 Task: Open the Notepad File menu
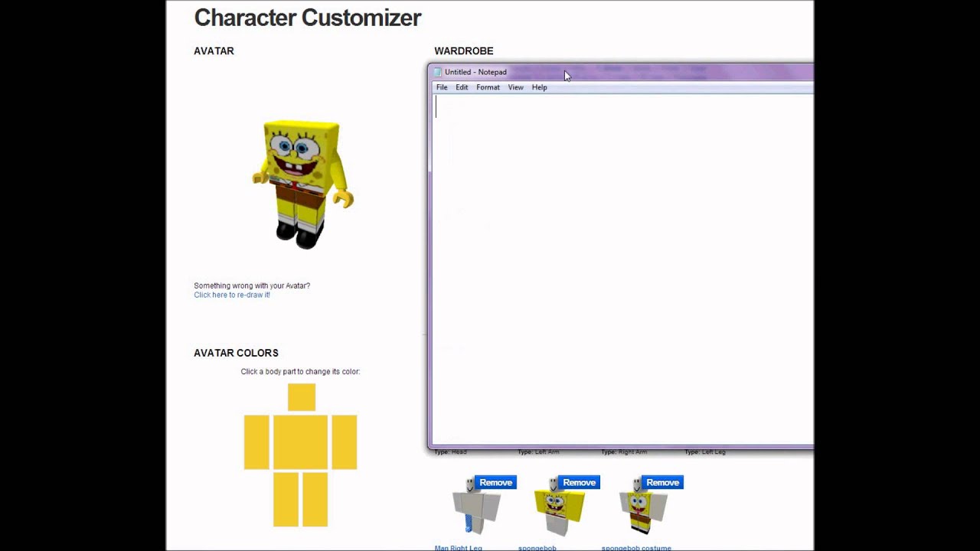442,87
